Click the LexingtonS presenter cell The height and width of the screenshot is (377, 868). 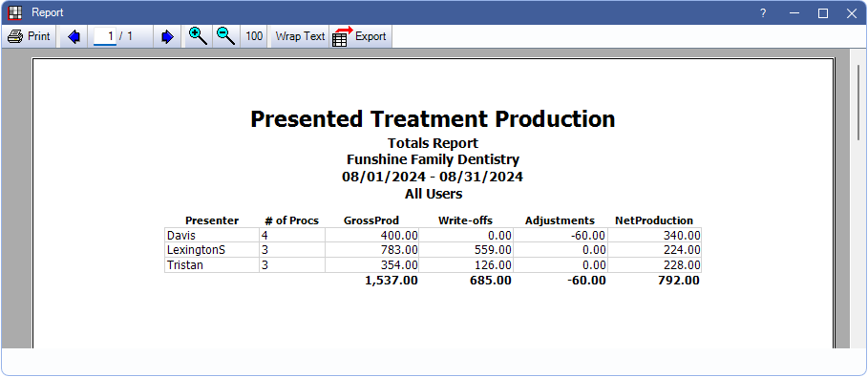pos(212,250)
